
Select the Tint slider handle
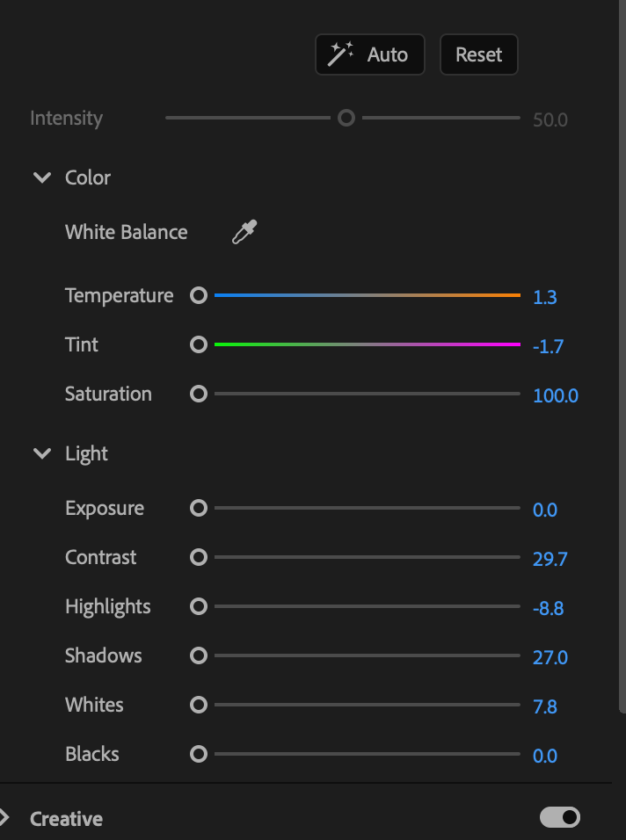pos(198,344)
